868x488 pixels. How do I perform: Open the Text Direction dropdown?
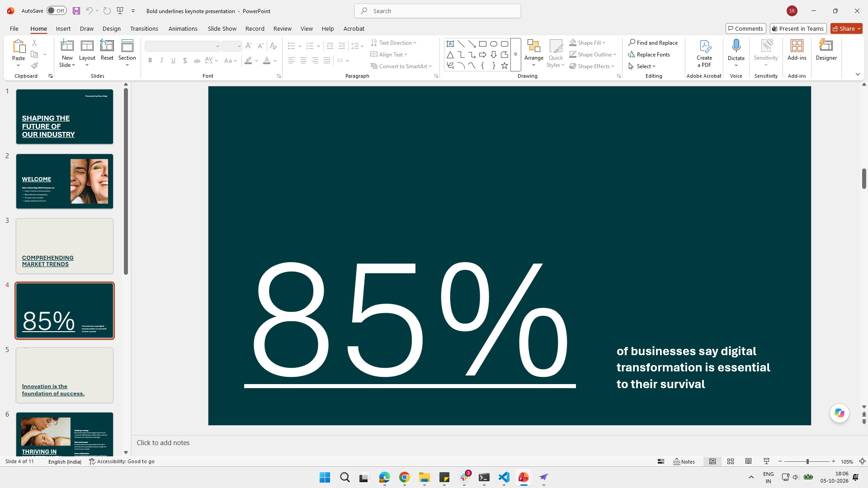point(394,43)
